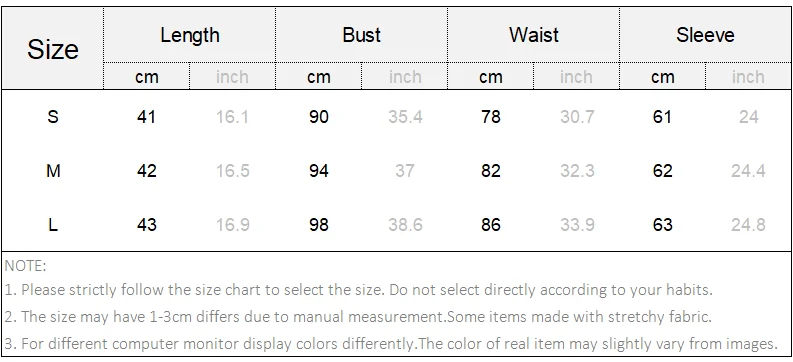The height and width of the screenshot is (362, 793).
Task: Select Bust inch value 35.4
Action: coord(405,117)
